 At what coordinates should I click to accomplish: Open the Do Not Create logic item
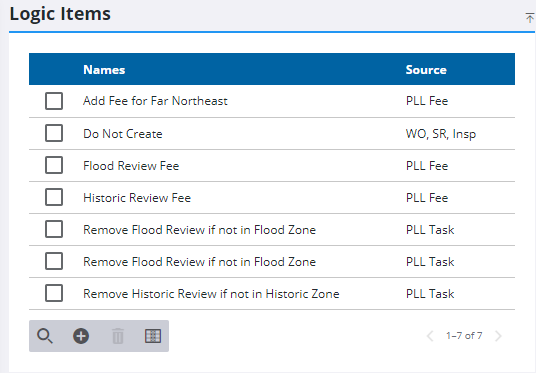tap(123, 134)
